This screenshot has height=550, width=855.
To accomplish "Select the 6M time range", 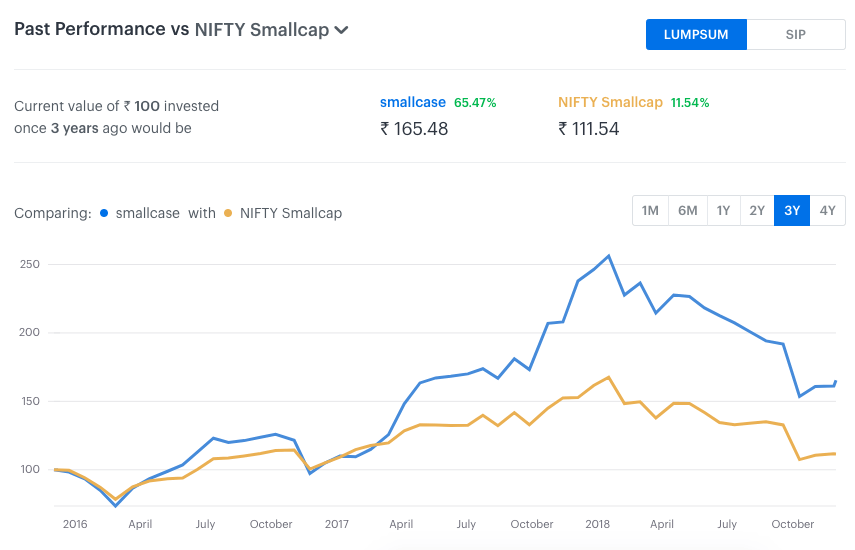I will pos(688,210).
